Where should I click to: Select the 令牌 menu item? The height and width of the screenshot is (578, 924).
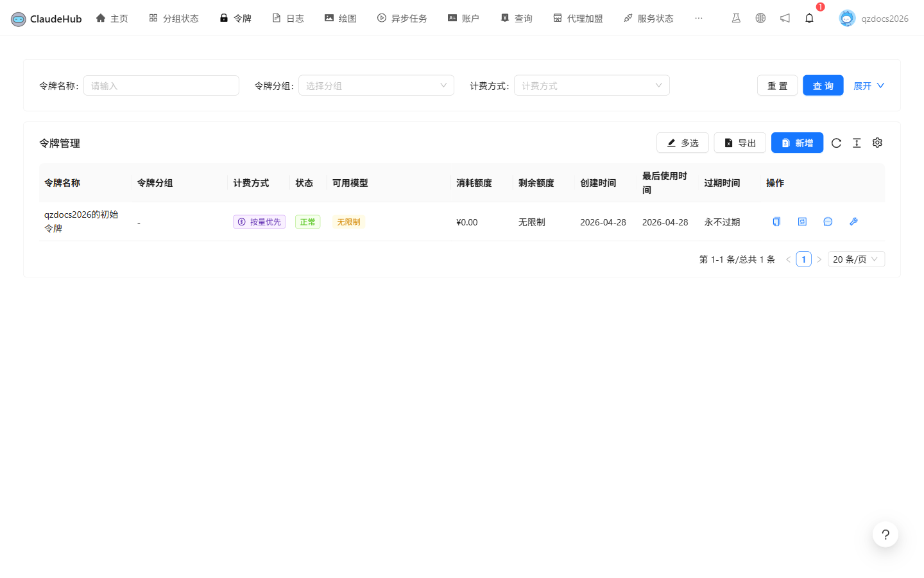tap(235, 18)
